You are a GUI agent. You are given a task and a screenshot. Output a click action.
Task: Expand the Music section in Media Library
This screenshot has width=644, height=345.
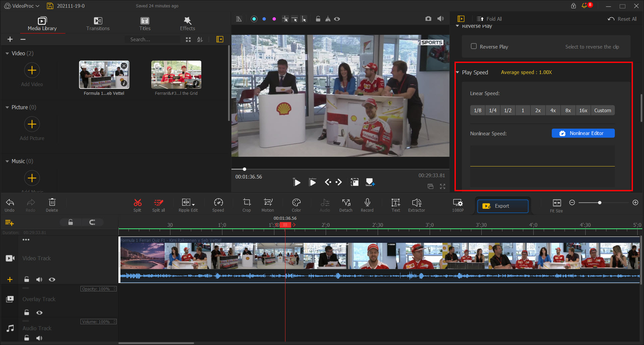pyautogui.click(x=7, y=161)
